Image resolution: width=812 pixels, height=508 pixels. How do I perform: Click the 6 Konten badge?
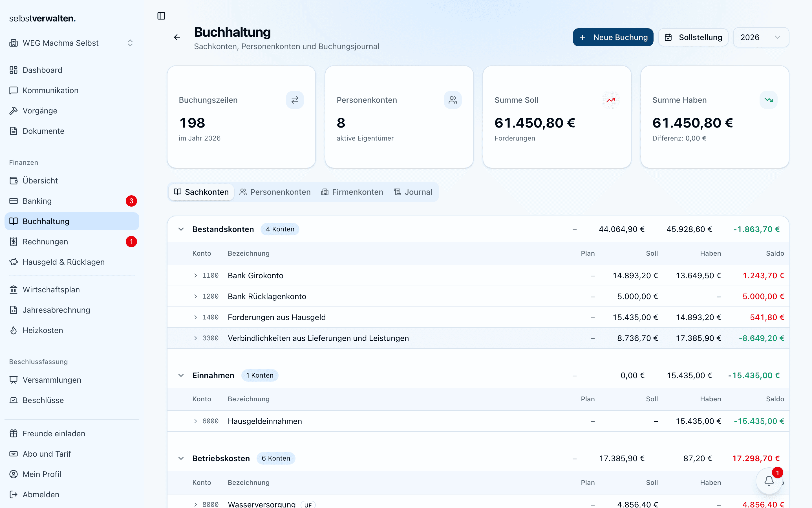click(276, 458)
